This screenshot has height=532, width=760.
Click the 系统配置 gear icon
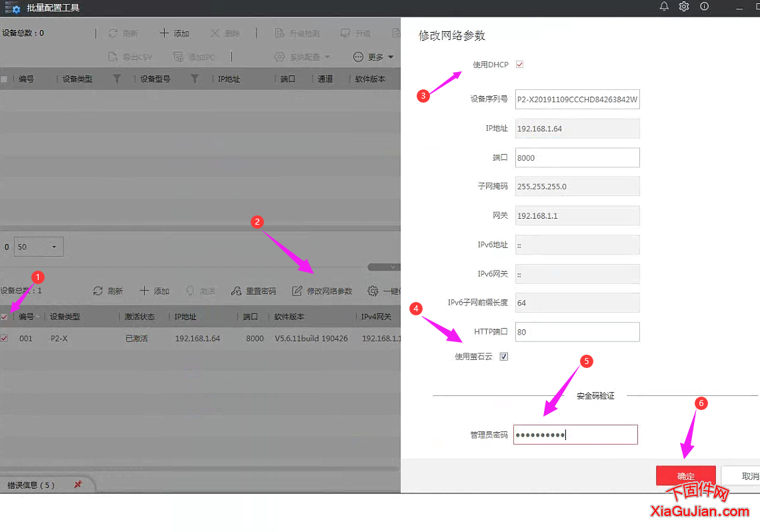pos(279,57)
